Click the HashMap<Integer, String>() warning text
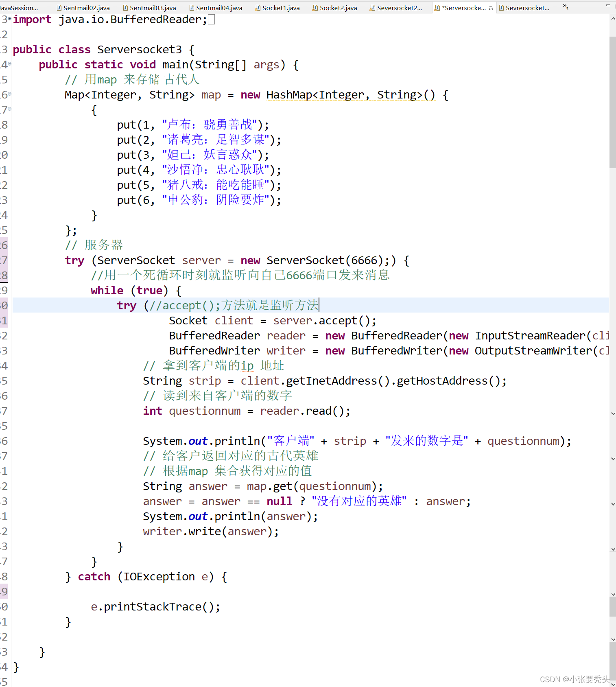 (351, 95)
